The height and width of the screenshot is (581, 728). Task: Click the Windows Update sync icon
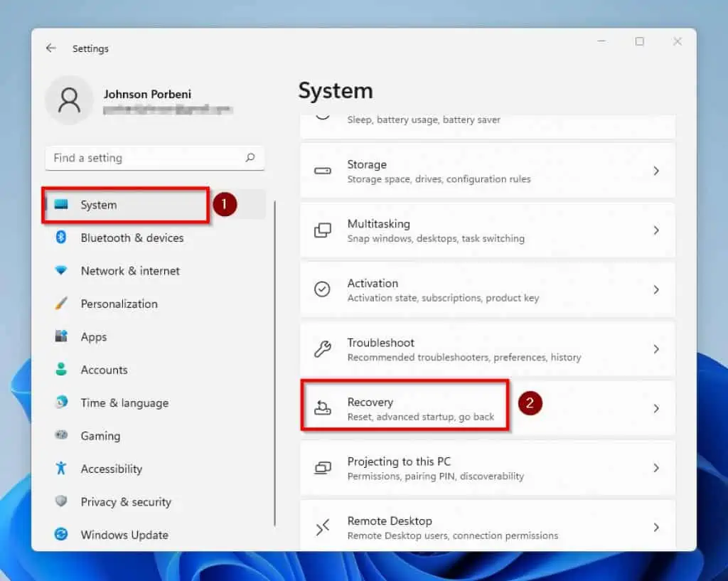(61, 535)
